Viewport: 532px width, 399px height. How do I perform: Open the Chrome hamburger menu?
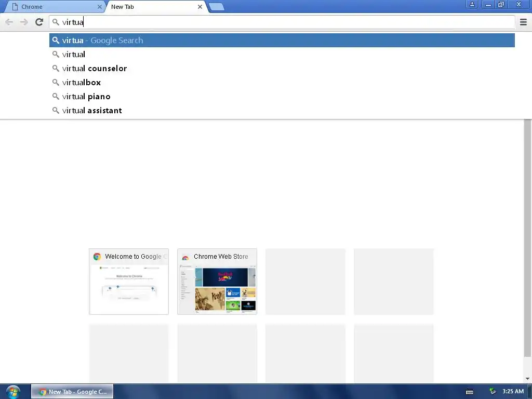523,22
